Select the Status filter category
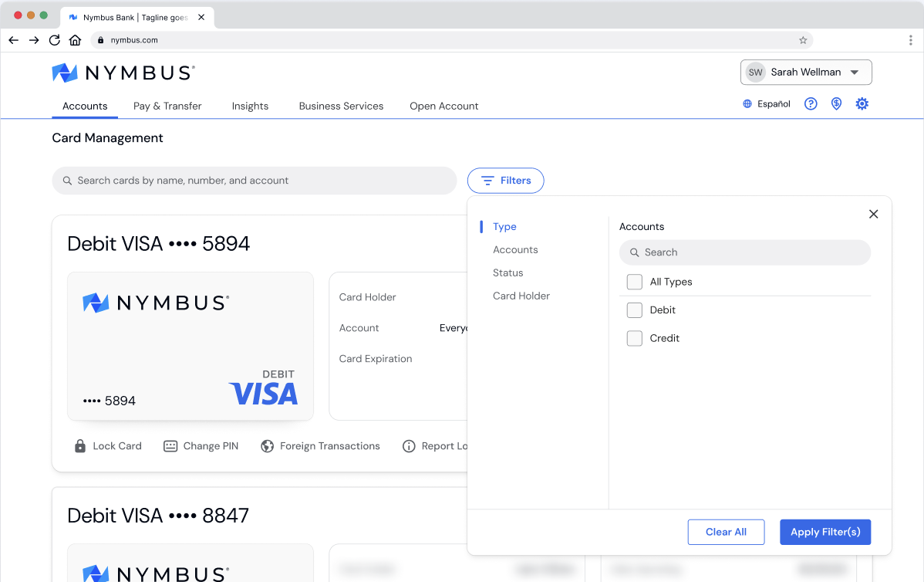 508,272
